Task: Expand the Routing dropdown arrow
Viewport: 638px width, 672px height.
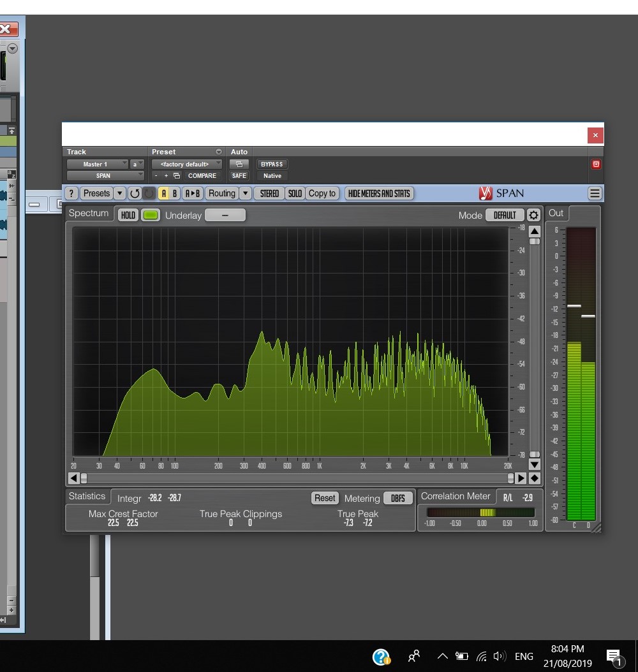Action: tap(246, 193)
